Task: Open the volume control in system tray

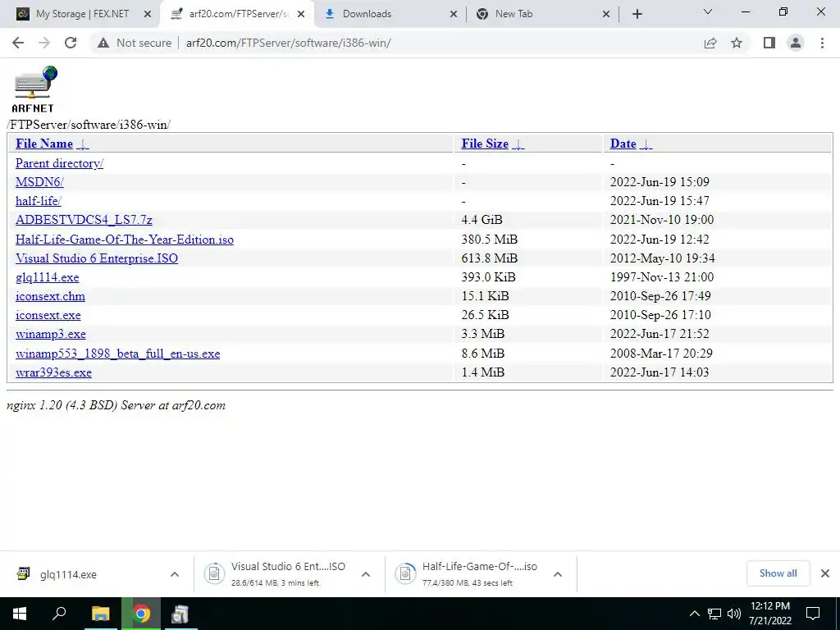Action: [733, 614]
